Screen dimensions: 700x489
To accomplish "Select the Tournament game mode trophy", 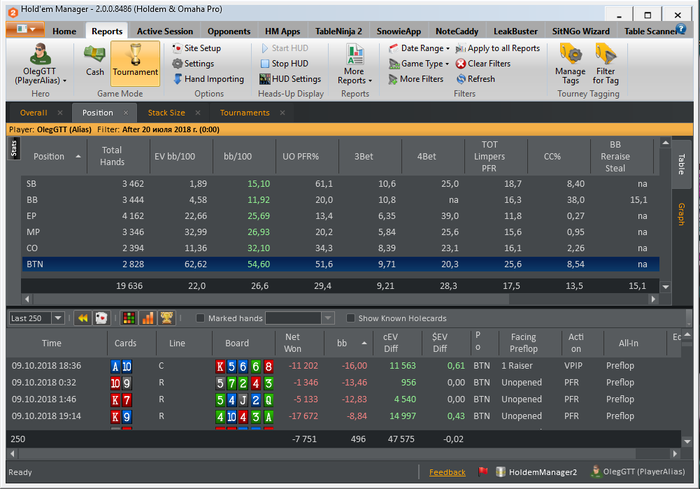I will [x=135, y=61].
